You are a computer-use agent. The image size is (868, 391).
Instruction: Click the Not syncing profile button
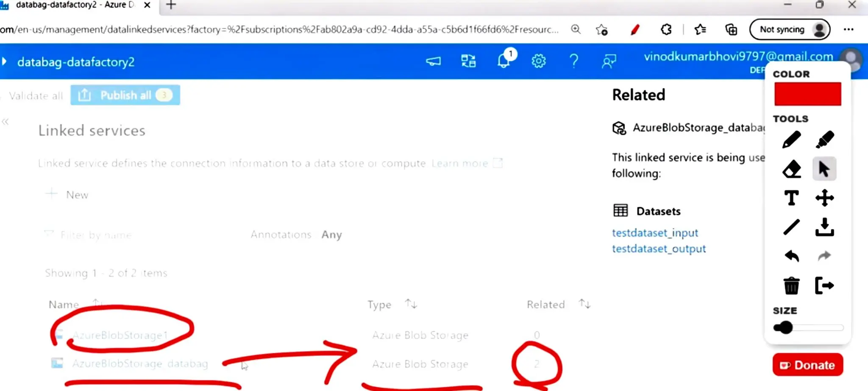click(790, 30)
